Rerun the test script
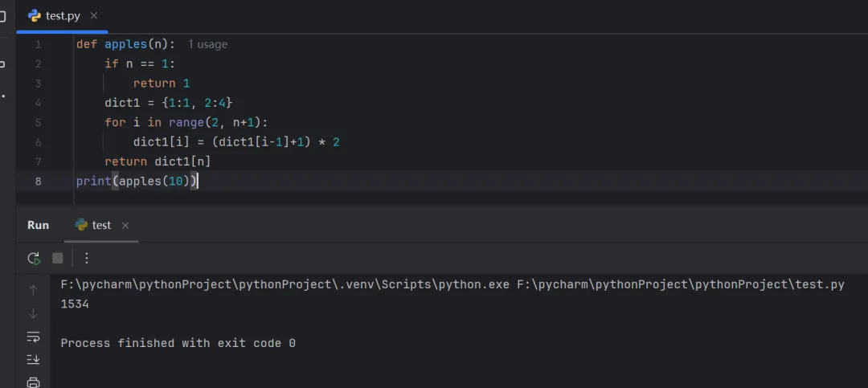This screenshot has width=868, height=388. [34, 258]
